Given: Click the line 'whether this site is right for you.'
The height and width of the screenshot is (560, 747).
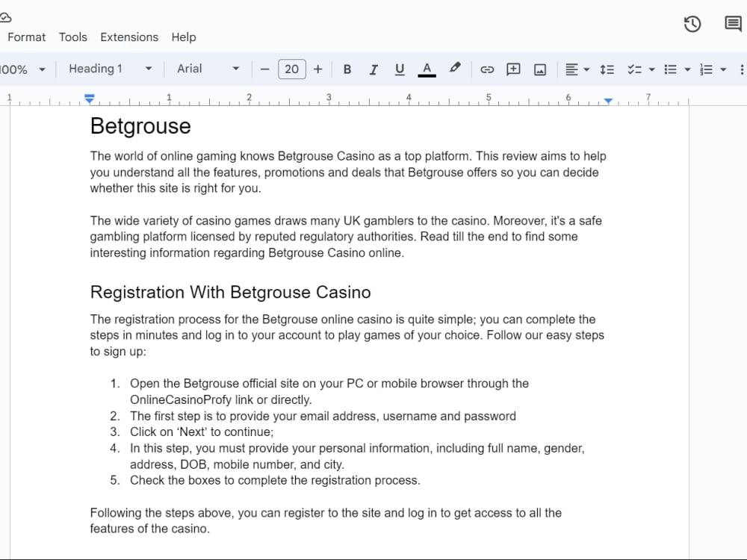Looking at the screenshot, I should click(x=176, y=188).
